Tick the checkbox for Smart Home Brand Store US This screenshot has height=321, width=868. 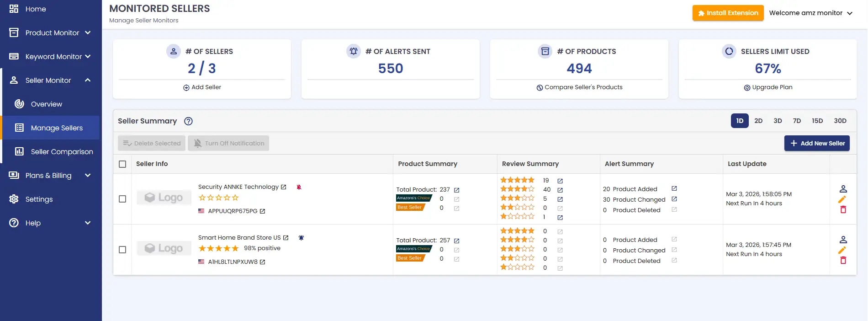coord(122,250)
